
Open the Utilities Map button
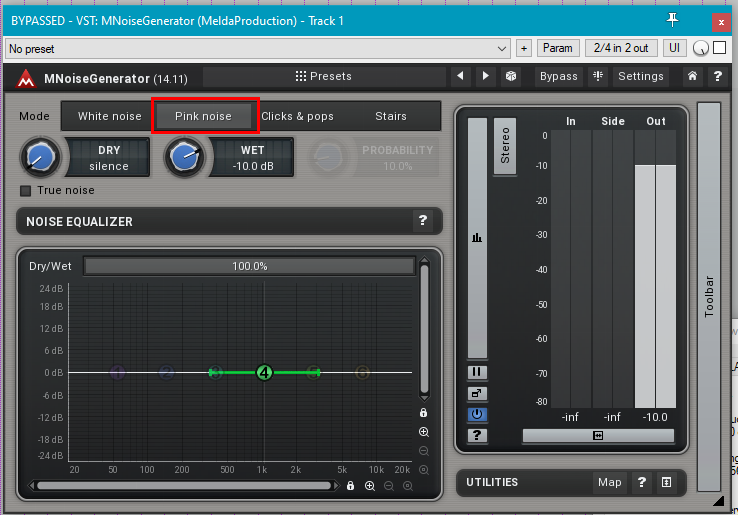tap(610, 482)
